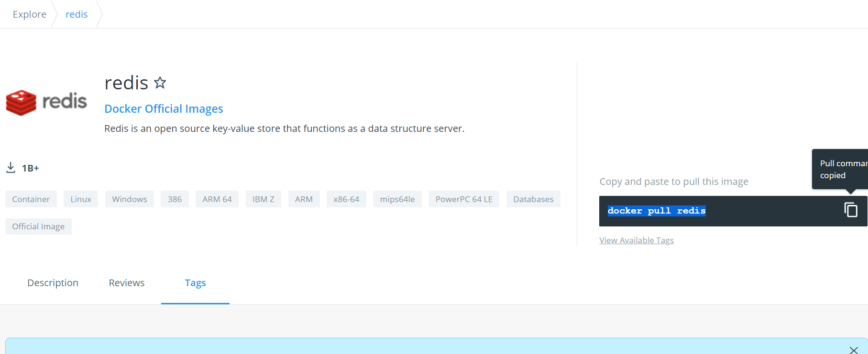Filter by the Windows tag
The height and width of the screenshot is (354, 868).
tap(130, 199)
